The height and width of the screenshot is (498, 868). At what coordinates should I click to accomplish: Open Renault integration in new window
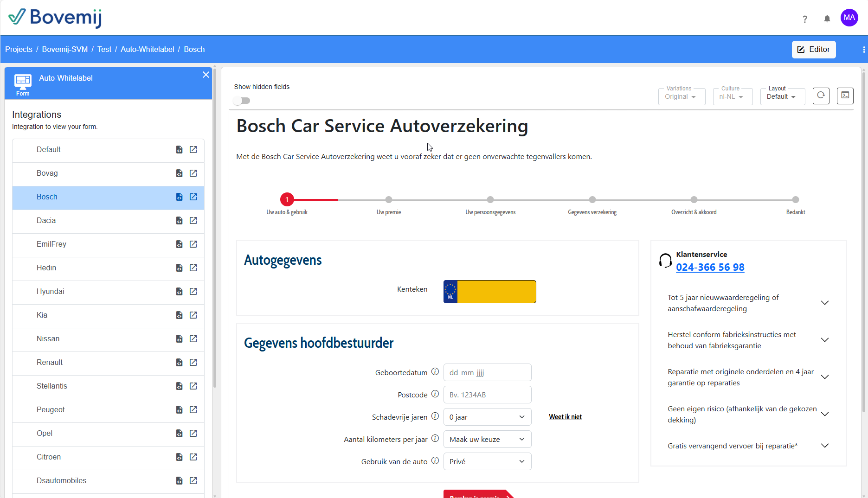click(x=193, y=362)
